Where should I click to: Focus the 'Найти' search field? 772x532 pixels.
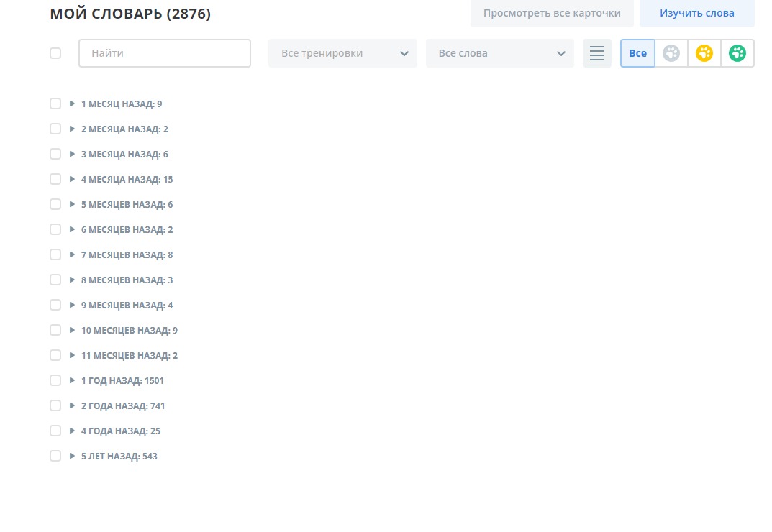tap(165, 53)
